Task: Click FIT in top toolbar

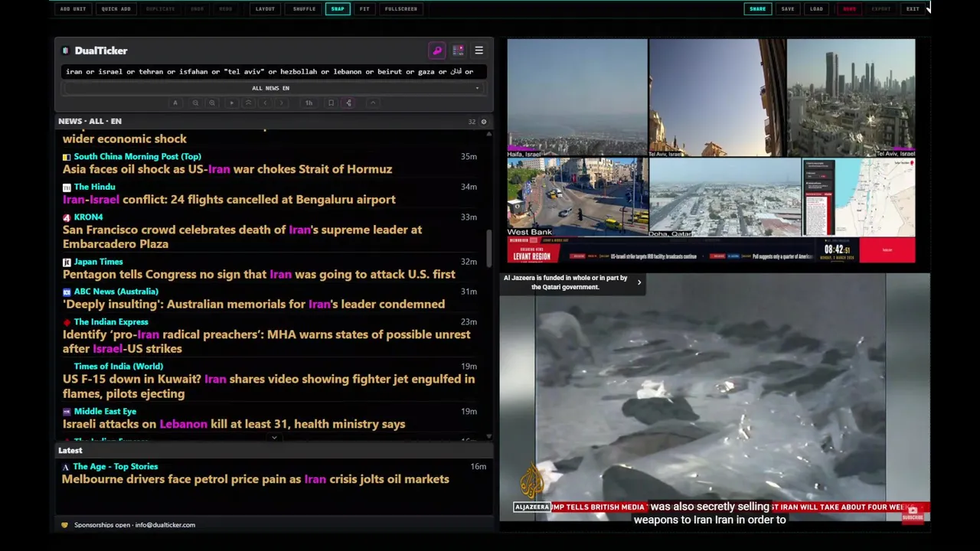Action: (x=364, y=9)
